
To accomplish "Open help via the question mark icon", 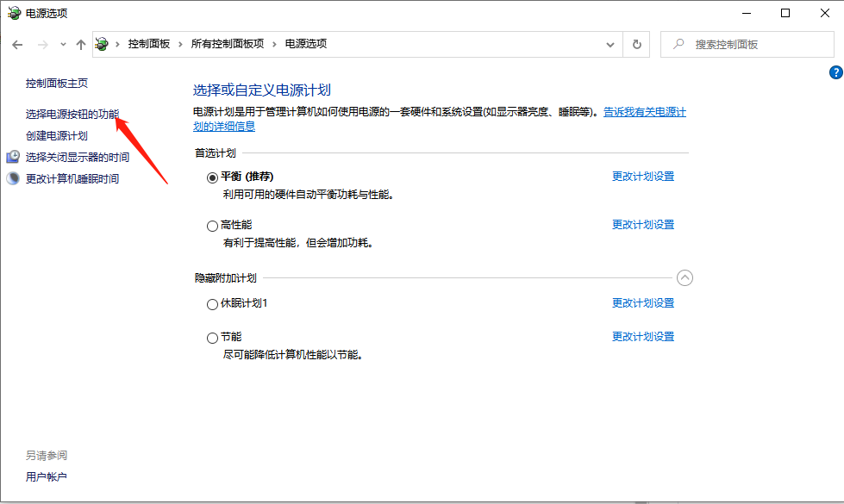I will 835,72.
